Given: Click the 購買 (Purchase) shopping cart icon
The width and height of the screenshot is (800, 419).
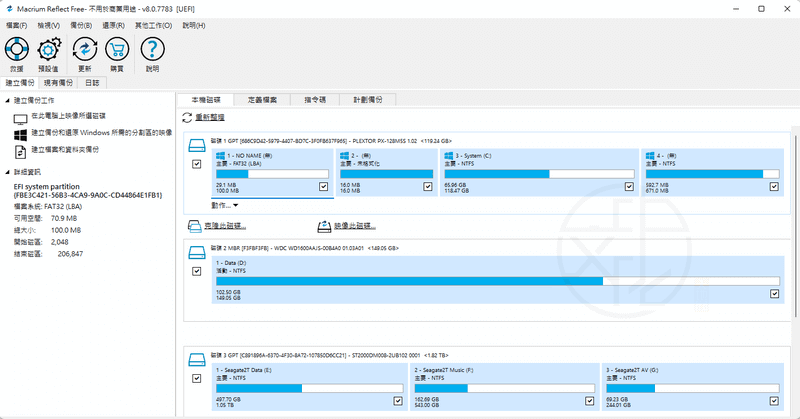Looking at the screenshot, I should pyautogui.click(x=117, y=49).
